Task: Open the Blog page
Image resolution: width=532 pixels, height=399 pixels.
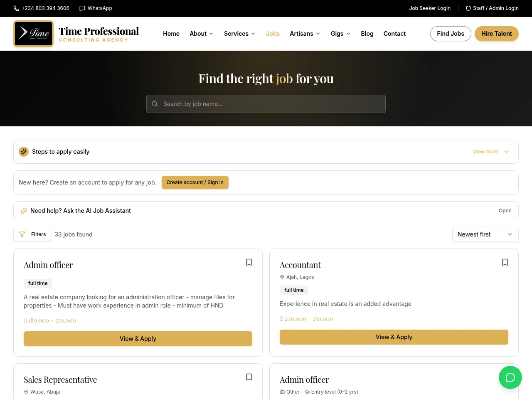Action: coord(367,34)
